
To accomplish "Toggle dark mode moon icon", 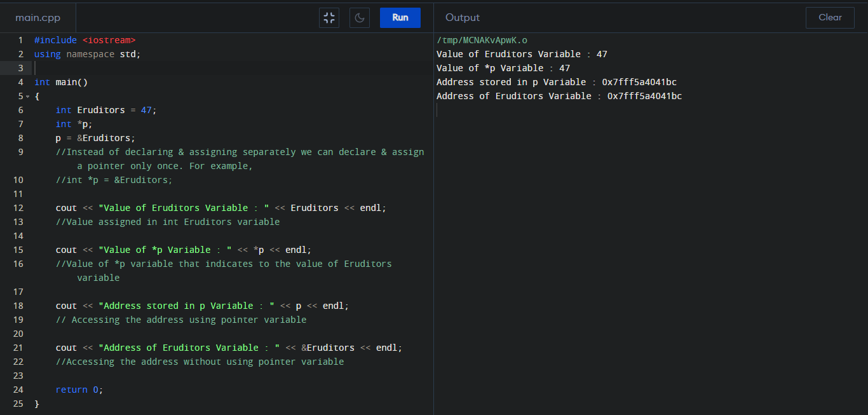I will tap(360, 18).
